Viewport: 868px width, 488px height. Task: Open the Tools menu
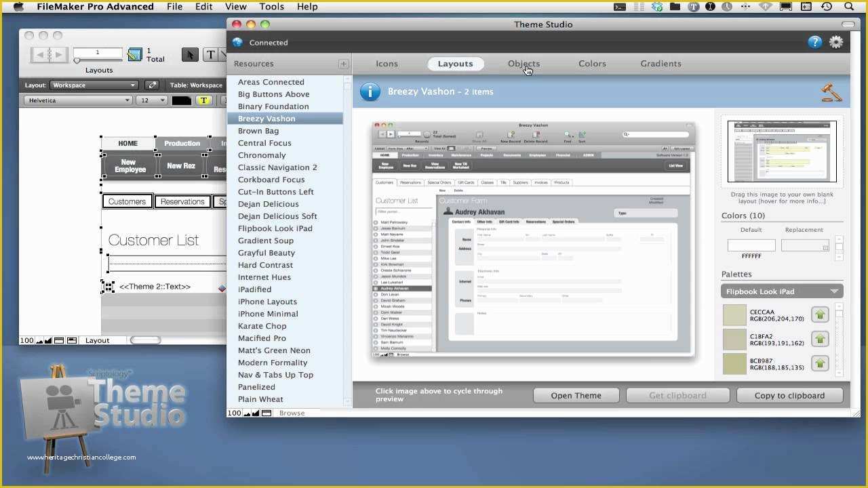271,7
